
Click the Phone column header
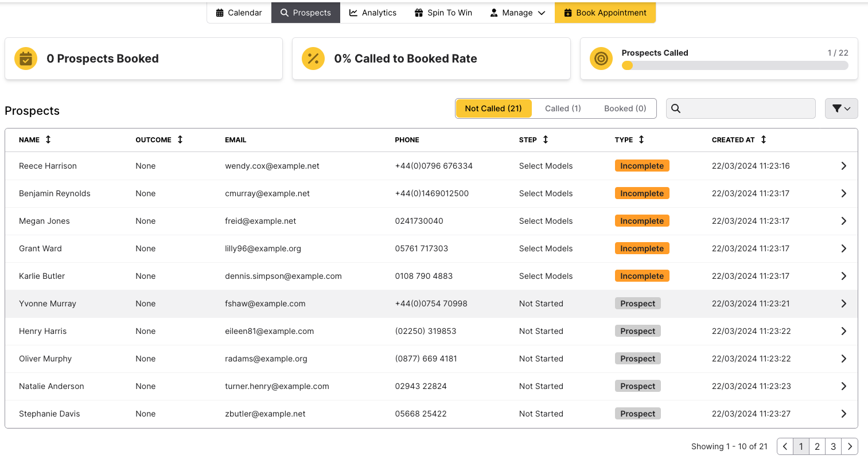pyautogui.click(x=407, y=140)
